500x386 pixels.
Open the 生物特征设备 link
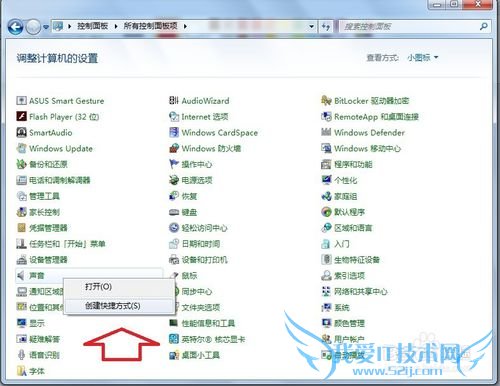(x=357, y=260)
